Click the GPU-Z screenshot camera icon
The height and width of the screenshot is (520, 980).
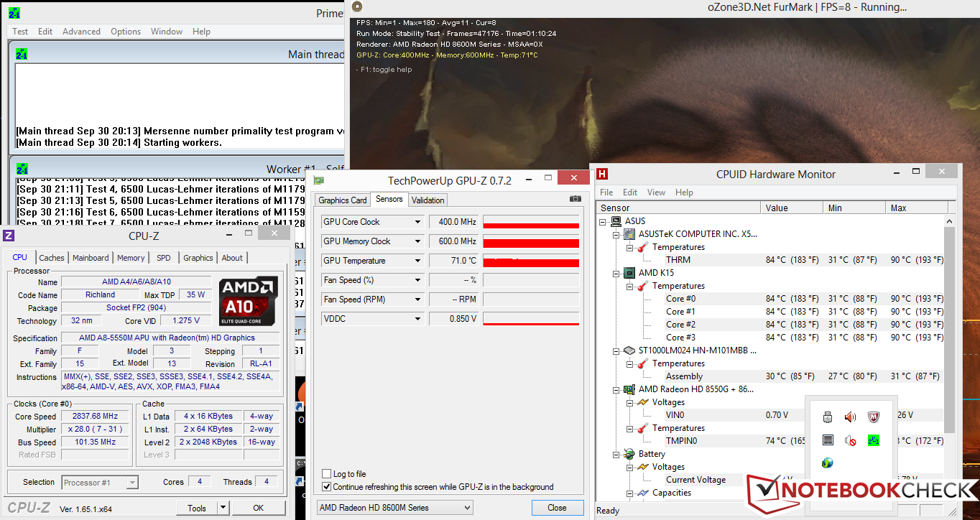pyautogui.click(x=575, y=199)
